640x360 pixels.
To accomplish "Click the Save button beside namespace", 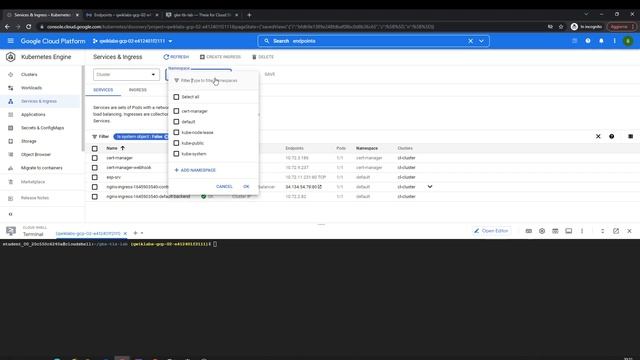I will (x=270, y=74).
